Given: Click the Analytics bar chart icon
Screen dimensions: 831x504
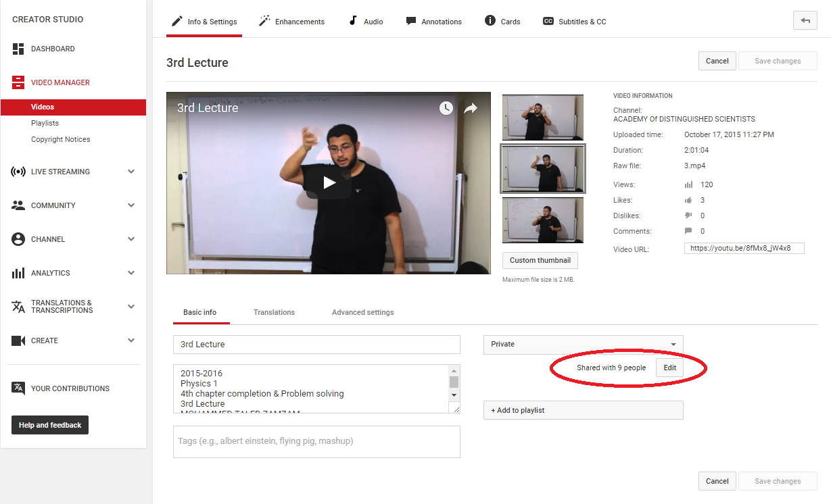Looking at the screenshot, I should (x=18, y=273).
